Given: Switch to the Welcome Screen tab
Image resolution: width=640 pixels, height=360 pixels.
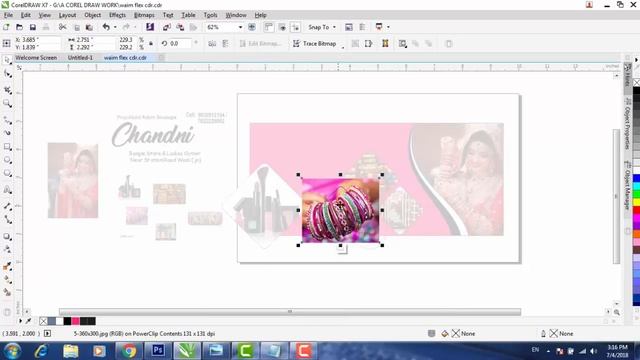Looking at the screenshot, I should point(36,58).
